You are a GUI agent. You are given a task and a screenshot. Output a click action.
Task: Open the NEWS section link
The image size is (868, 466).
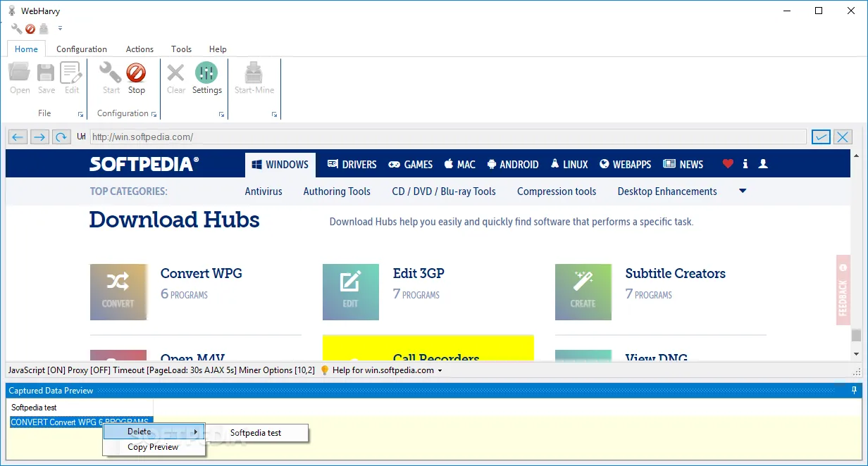tap(683, 164)
